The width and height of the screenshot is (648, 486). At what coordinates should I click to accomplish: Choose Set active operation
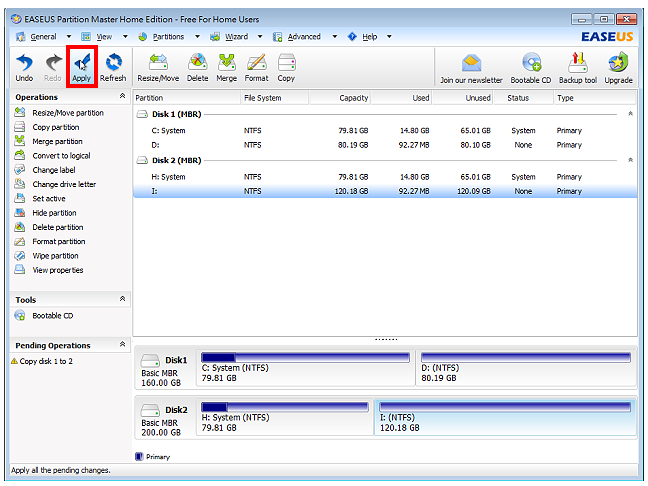tap(40, 199)
